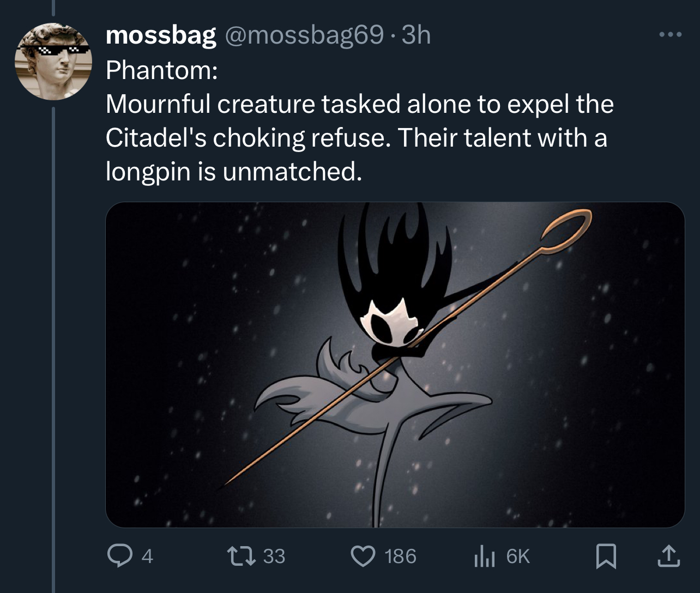Open the mossbag display name profile
The width and height of the screenshot is (700, 593).
161,35
